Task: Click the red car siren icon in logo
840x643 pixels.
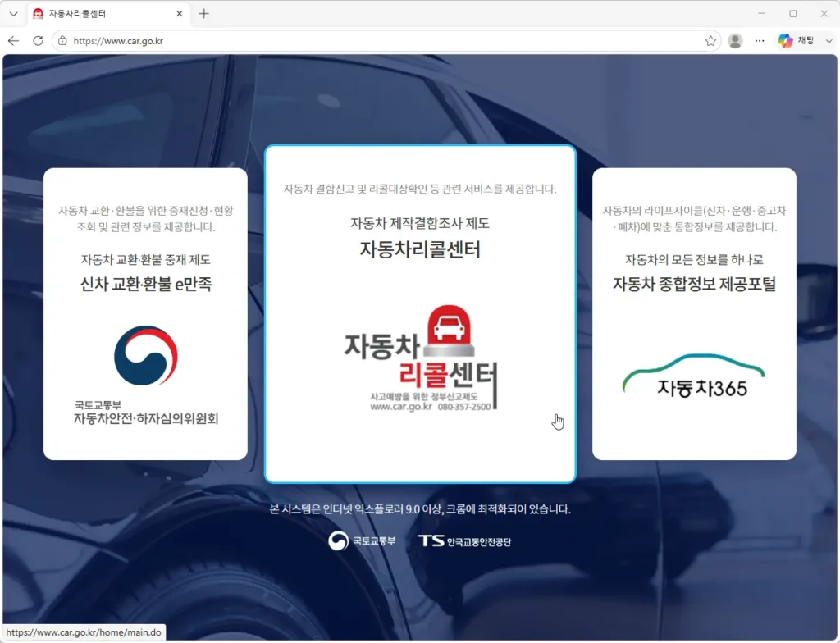Action: tap(449, 331)
